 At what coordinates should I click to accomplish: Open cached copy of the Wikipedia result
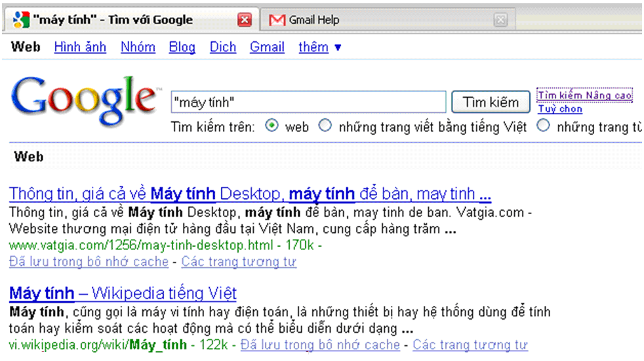320,345
